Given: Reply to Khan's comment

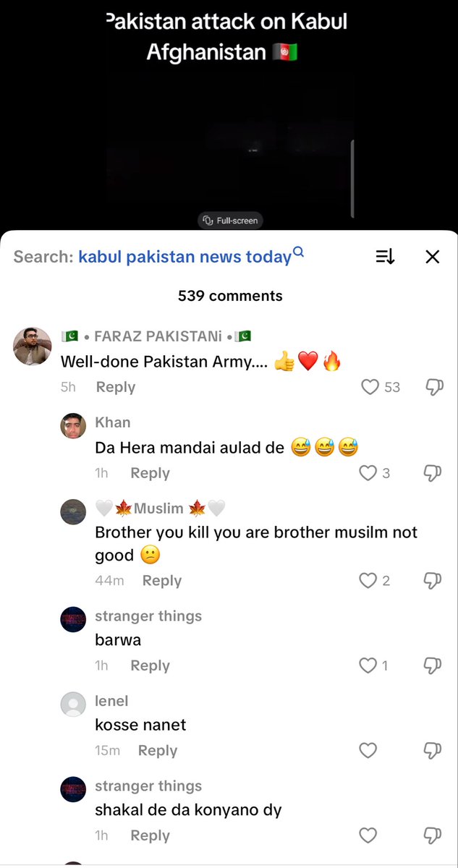Looking at the screenshot, I should click(x=150, y=473).
